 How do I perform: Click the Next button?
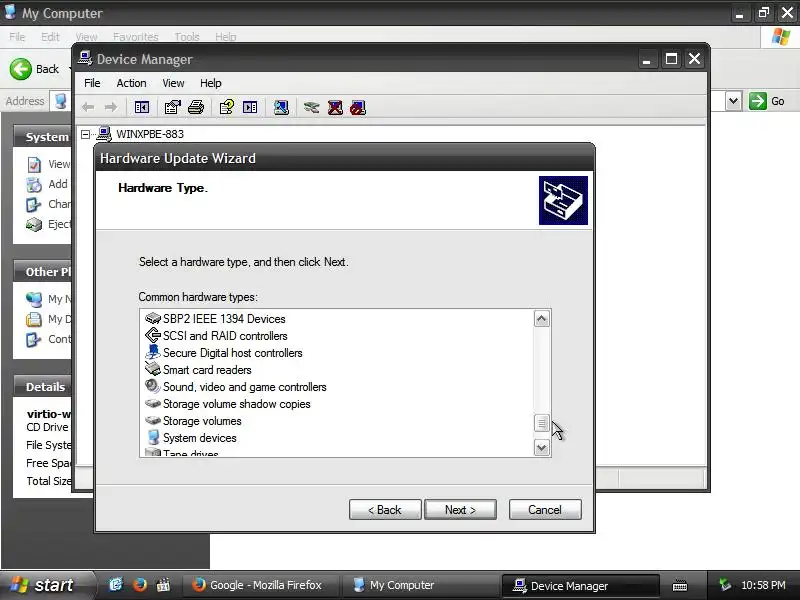(460, 510)
